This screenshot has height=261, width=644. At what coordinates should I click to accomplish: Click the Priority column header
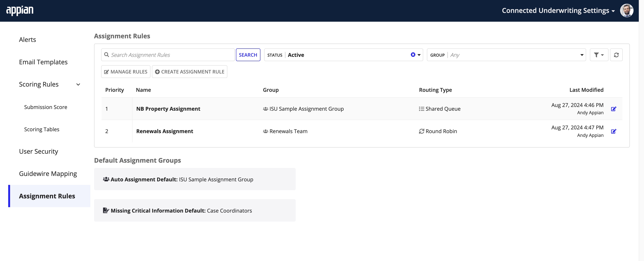click(x=114, y=90)
